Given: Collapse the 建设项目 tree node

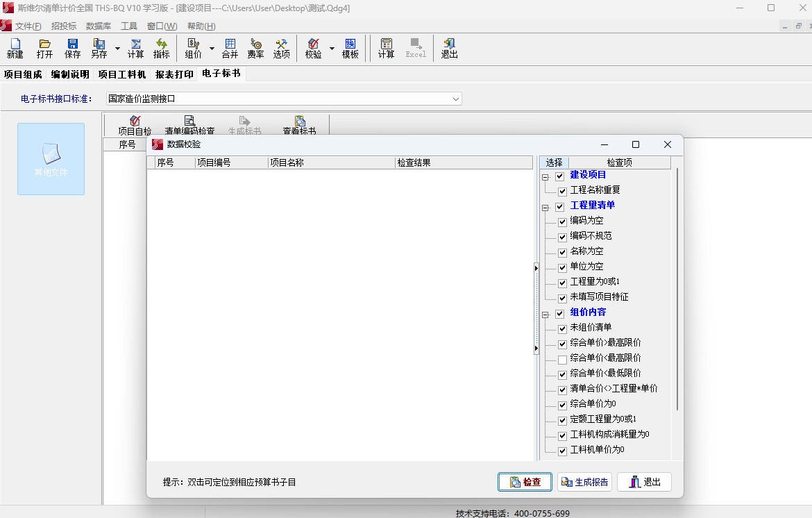Looking at the screenshot, I should coord(545,177).
